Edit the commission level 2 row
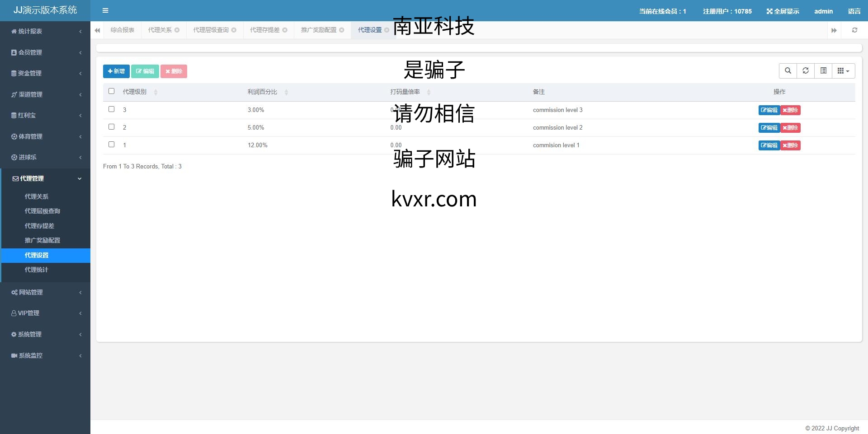 tap(769, 128)
